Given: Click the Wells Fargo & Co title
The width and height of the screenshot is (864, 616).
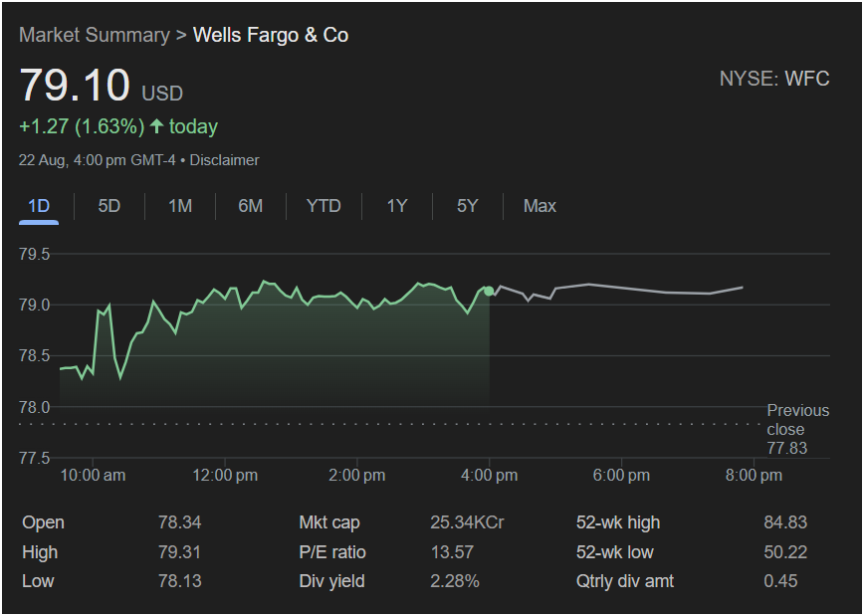Looking at the screenshot, I should click(271, 35).
